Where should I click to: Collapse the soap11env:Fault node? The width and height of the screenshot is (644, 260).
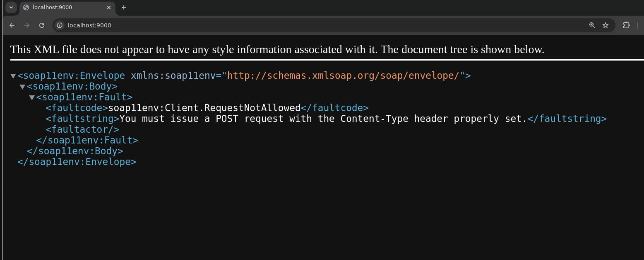click(x=32, y=97)
